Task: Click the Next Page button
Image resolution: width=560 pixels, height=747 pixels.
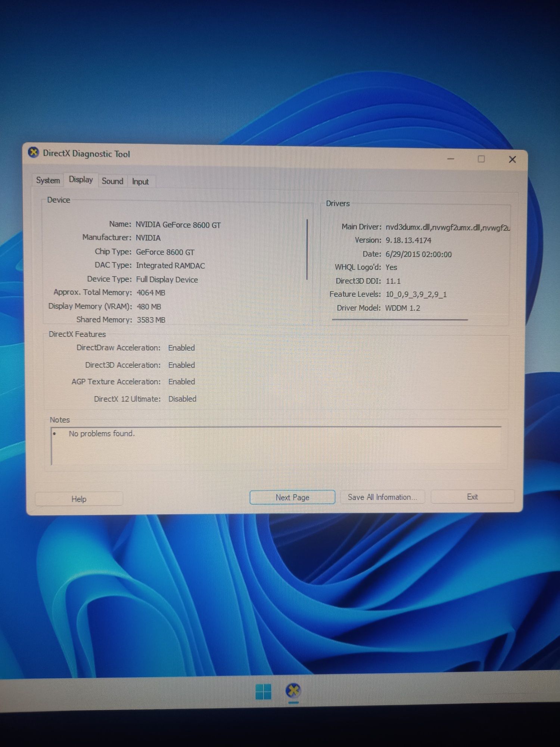Action: (x=292, y=498)
